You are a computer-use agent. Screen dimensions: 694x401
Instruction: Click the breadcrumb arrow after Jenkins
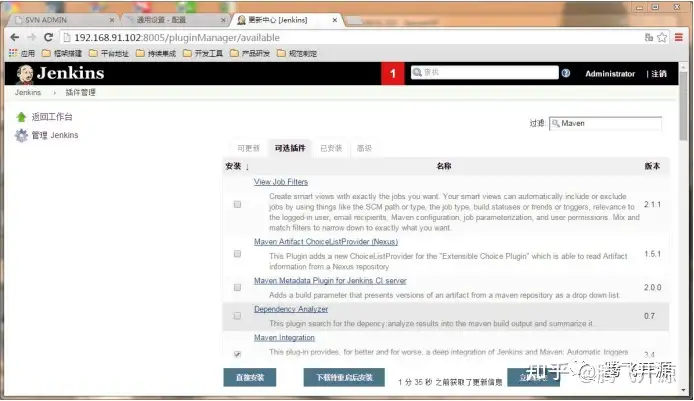(x=54, y=93)
